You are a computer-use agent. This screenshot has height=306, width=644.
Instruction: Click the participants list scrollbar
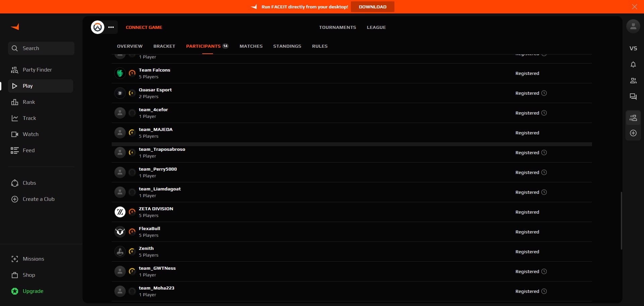621,220
